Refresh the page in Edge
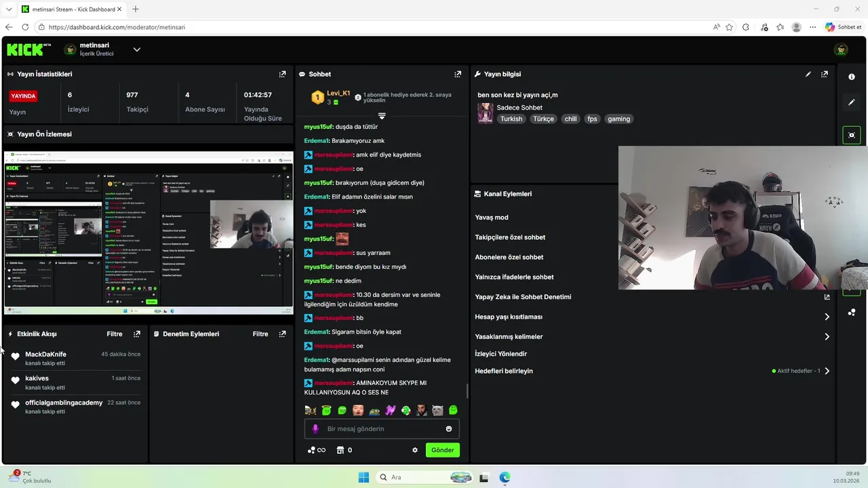The image size is (868, 488). (x=25, y=27)
